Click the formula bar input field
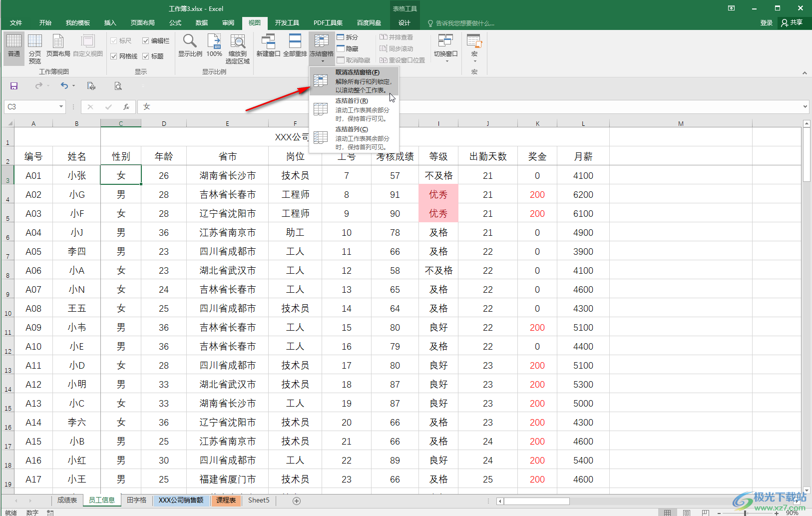The height and width of the screenshot is (516, 812). click(469, 106)
